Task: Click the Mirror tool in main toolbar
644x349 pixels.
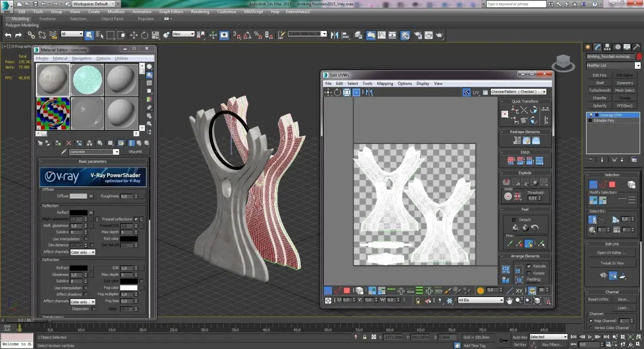Action: click(x=334, y=35)
